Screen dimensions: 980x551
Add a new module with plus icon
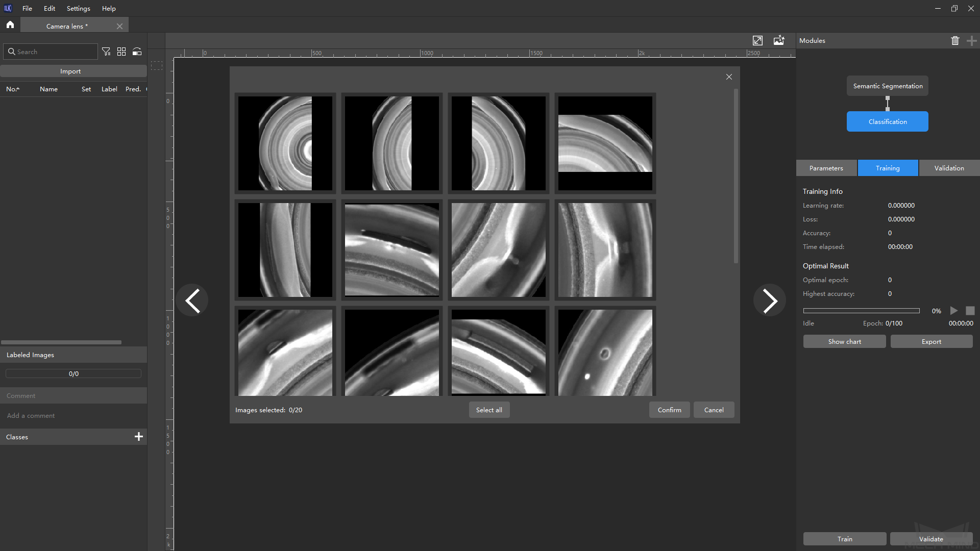click(x=972, y=40)
